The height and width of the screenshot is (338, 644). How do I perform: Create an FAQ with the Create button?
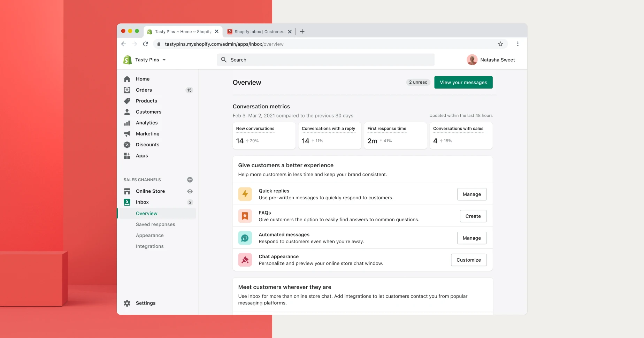coord(473,216)
